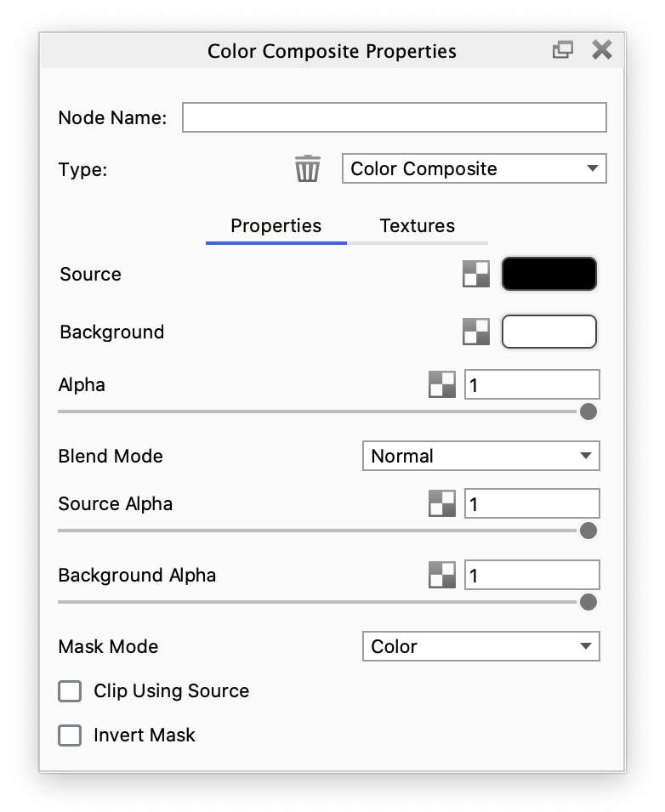Click the texture map icon for Background
The width and height of the screenshot is (665, 812).
click(x=476, y=332)
